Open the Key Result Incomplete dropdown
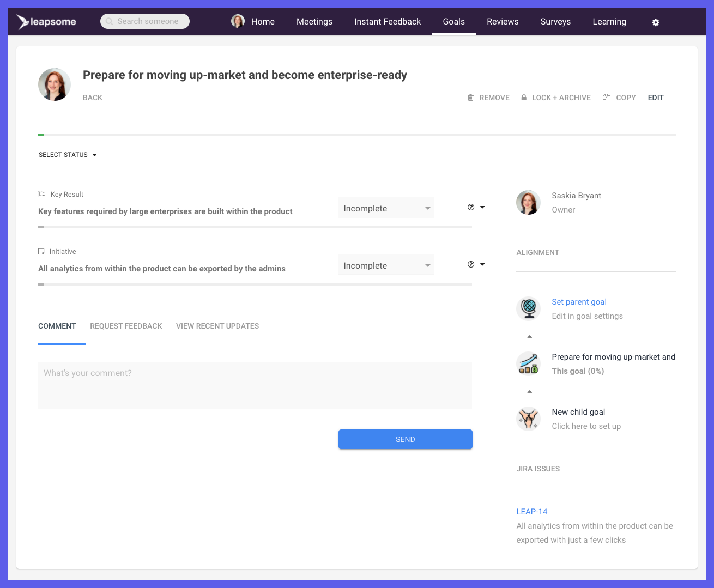Image resolution: width=714 pixels, height=588 pixels. pos(386,208)
